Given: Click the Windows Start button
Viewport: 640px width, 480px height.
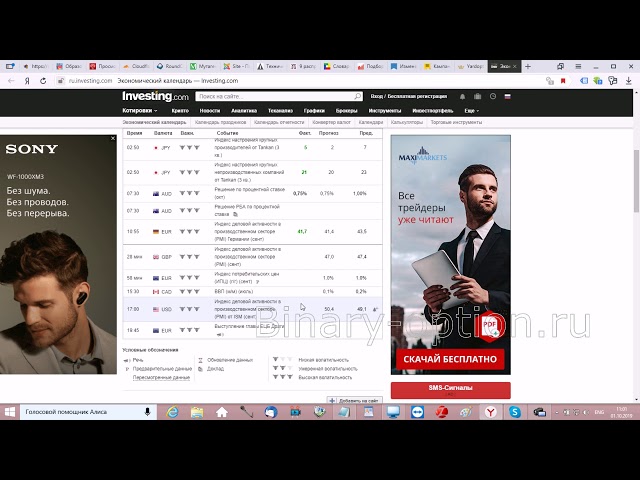Looking at the screenshot, I should (x=10, y=412).
